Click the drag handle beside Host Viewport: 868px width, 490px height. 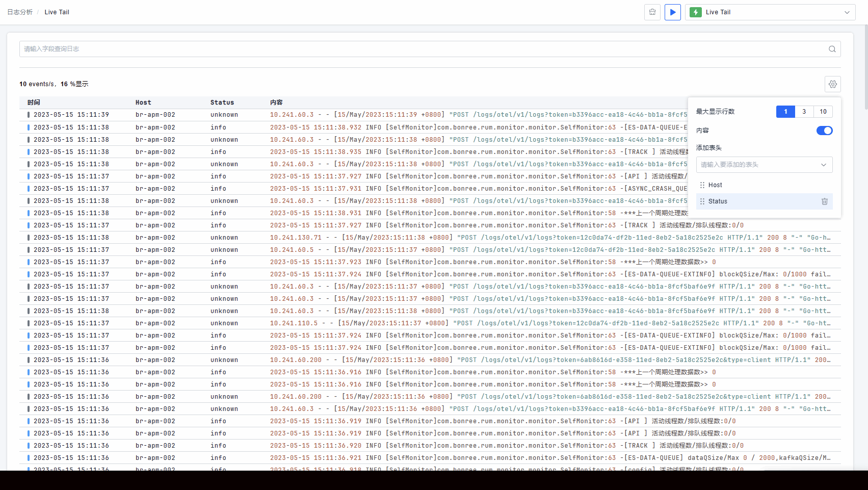(702, 185)
